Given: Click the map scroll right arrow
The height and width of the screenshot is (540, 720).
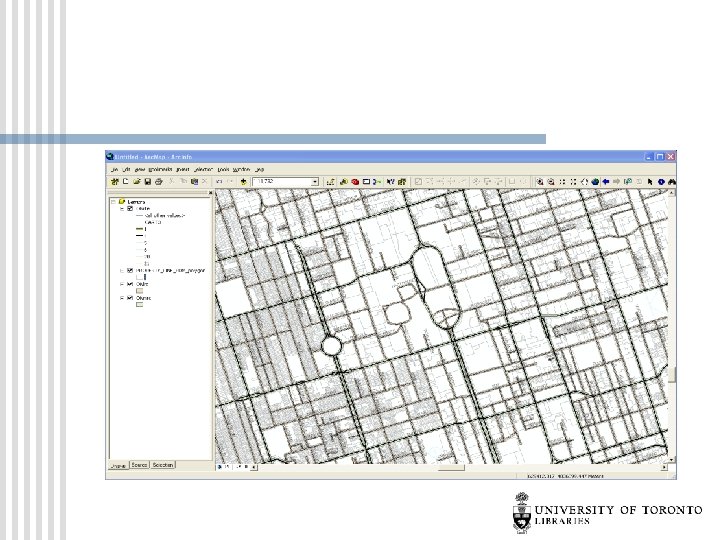Looking at the screenshot, I should (x=664, y=467).
